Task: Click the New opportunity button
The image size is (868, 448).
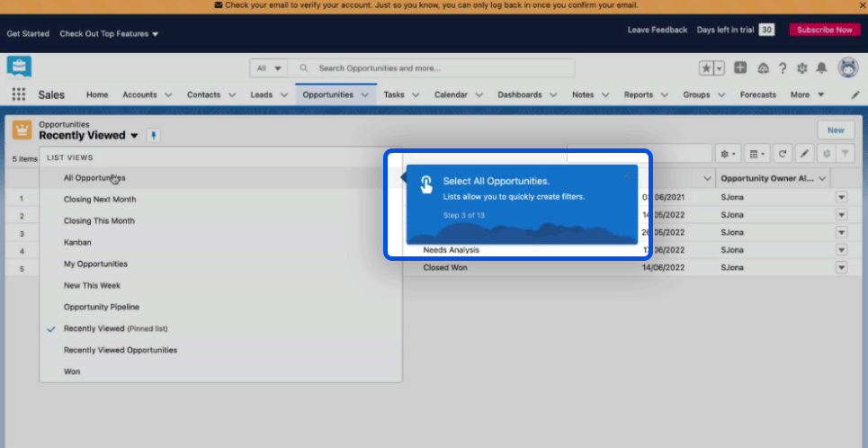Action: (x=835, y=130)
